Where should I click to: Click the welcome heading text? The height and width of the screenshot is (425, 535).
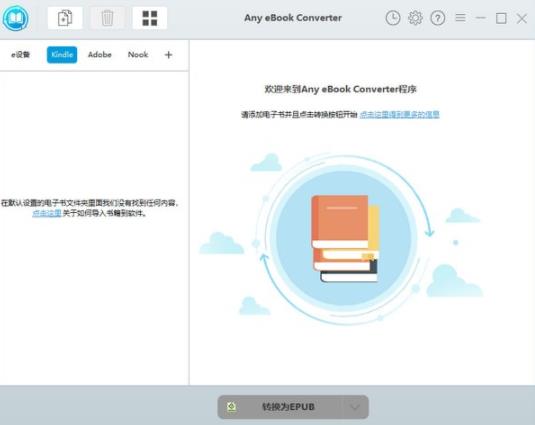pyautogui.click(x=341, y=89)
